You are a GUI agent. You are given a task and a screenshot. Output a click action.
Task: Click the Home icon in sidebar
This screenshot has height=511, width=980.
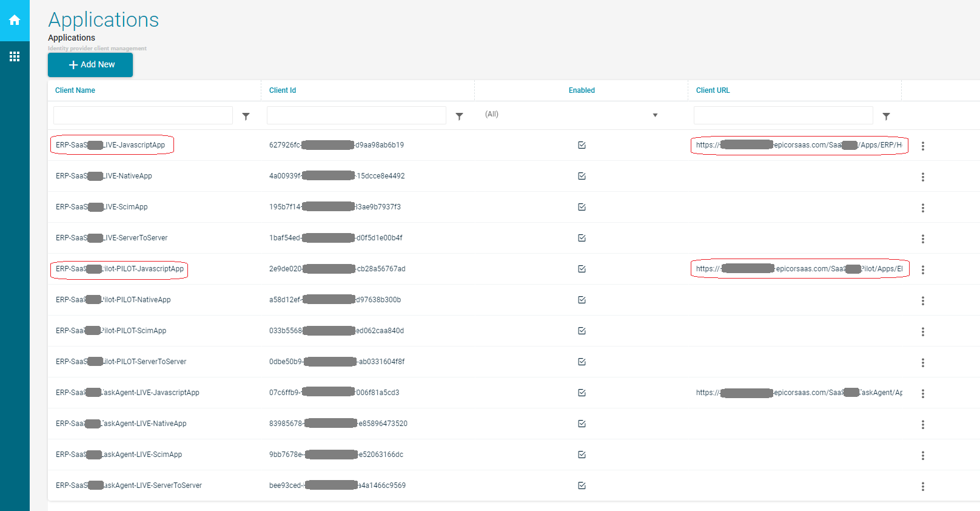[15, 20]
